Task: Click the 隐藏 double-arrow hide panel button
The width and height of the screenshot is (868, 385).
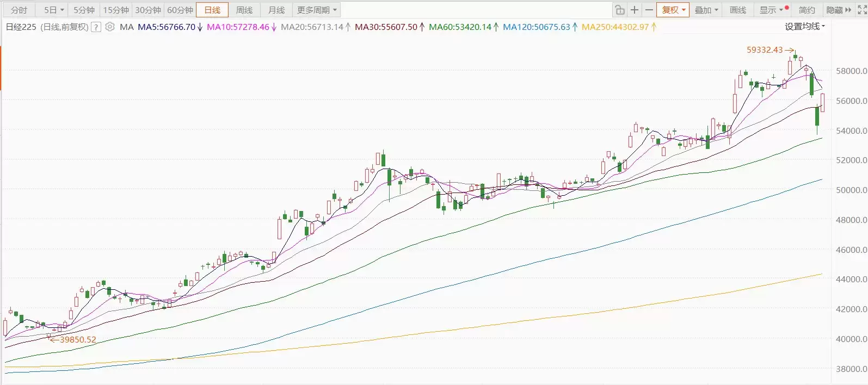Action: click(839, 10)
